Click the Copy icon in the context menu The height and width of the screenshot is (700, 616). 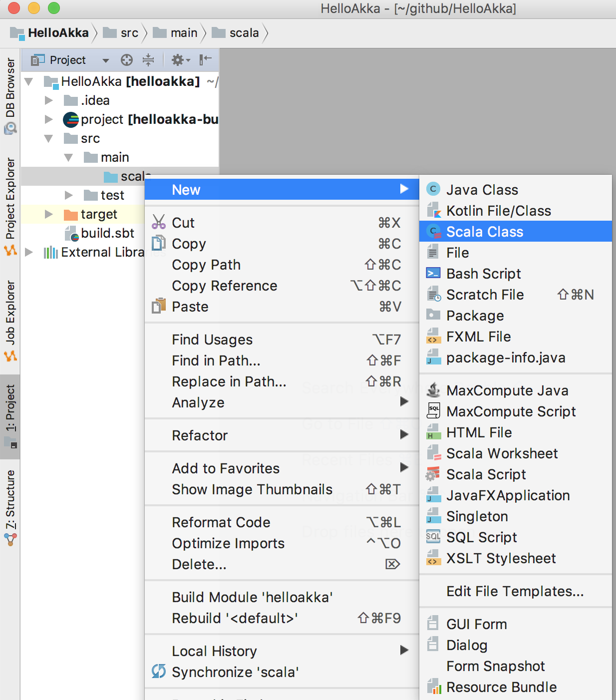[159, 243]
